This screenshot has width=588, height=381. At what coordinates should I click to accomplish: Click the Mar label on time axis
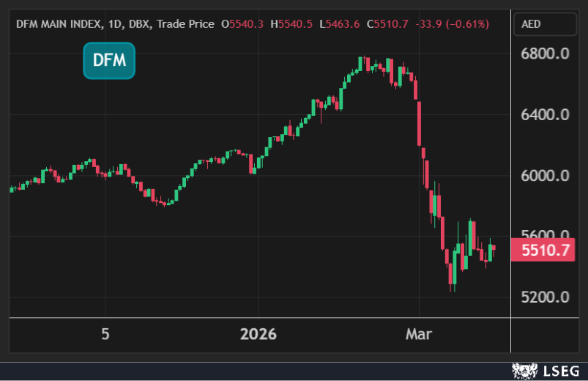point(420,334)
